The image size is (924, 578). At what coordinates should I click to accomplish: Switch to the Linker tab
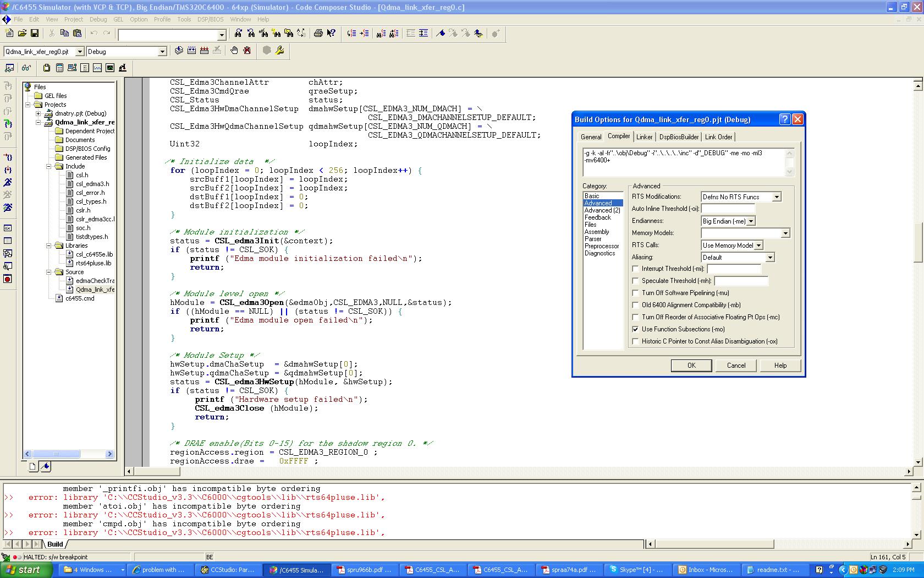tap(644, 137)
